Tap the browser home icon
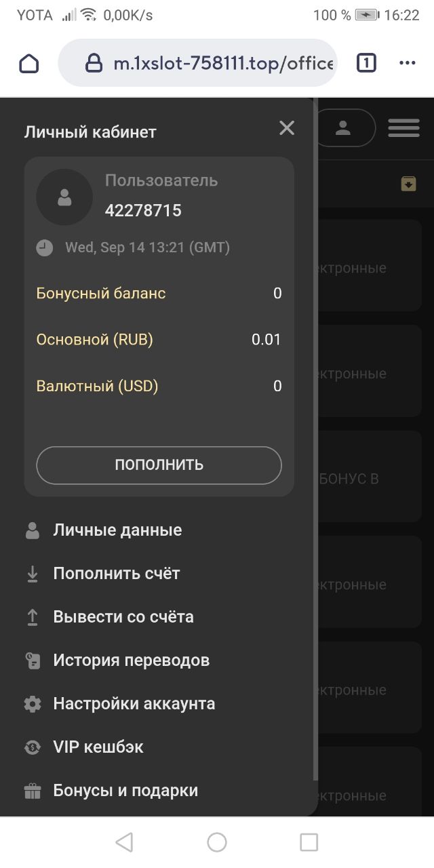Image resolution: width=434 pixels, height=868 pixels. coord(29,64)
